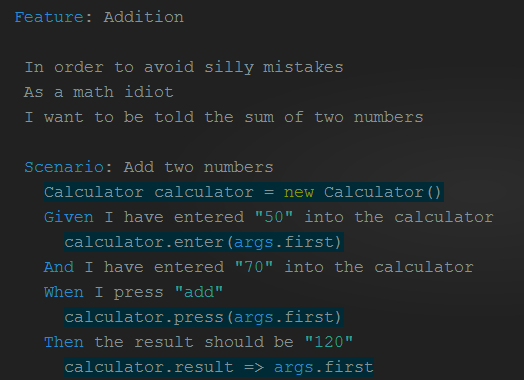Click the Then keyword
524x380 pixels.
[x=64, y=342]
